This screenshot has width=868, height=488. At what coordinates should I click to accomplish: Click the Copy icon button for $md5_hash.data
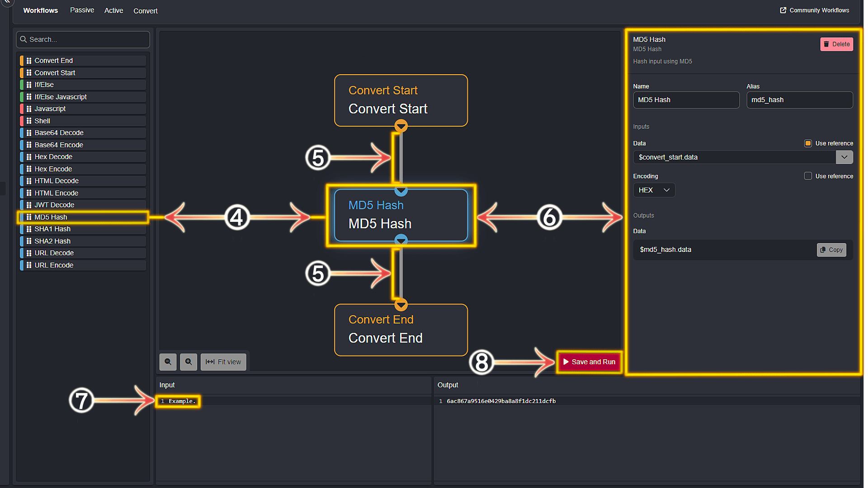(831, 250)
